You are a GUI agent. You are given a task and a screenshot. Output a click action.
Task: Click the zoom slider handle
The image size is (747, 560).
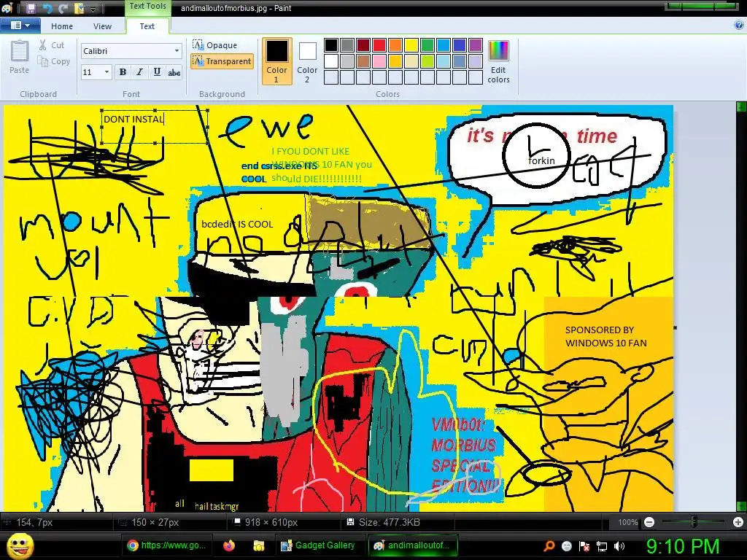point(694,522)
